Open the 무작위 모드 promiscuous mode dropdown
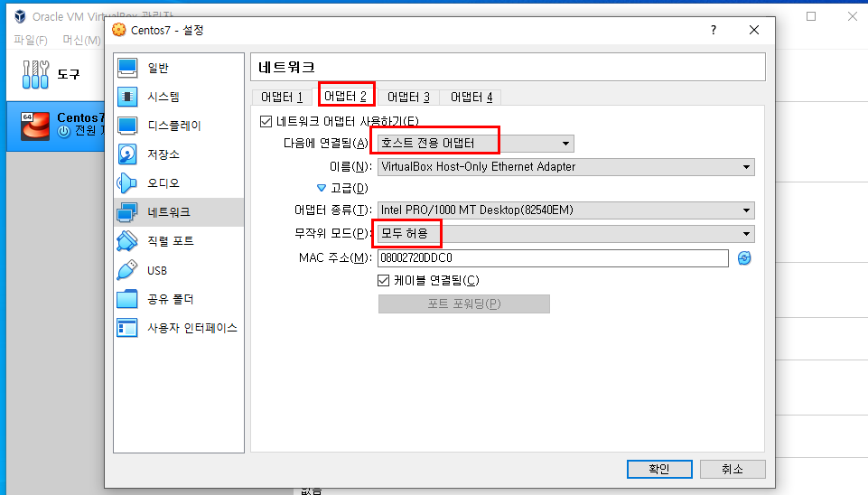Image resolution: width=868 pixels, height=495 pixels. [x=565, y=234]
